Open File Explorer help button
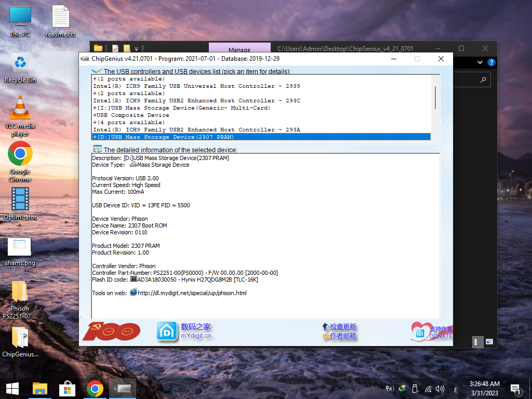 point(491,62)
